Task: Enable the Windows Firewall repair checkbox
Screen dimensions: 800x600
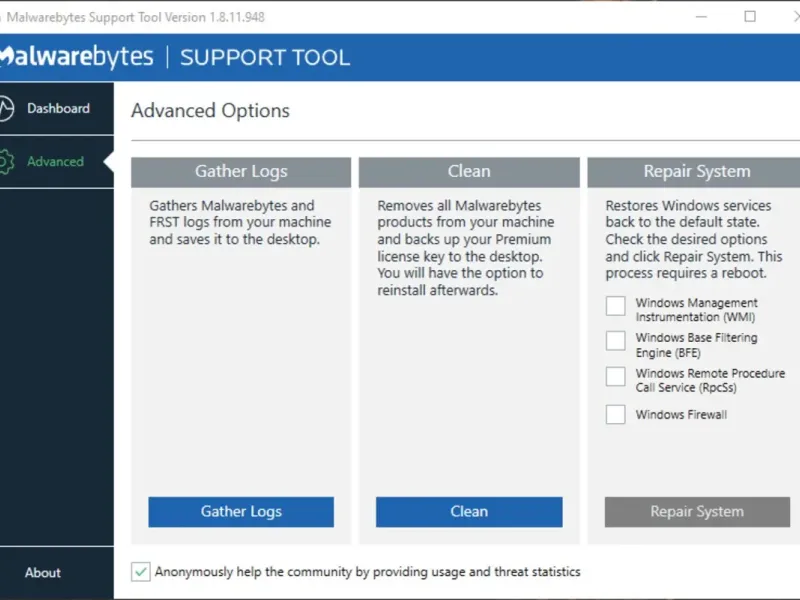Action: [x=616, y=414]
